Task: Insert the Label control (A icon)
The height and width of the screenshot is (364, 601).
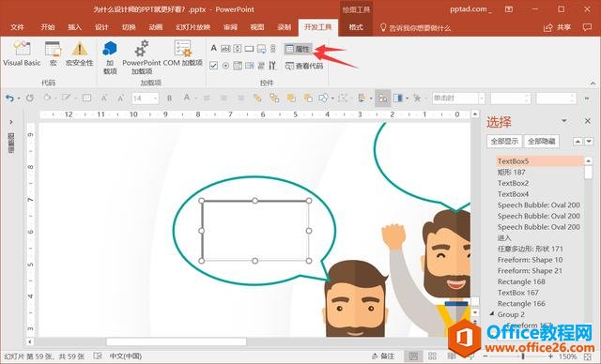Action: [213, 48]
